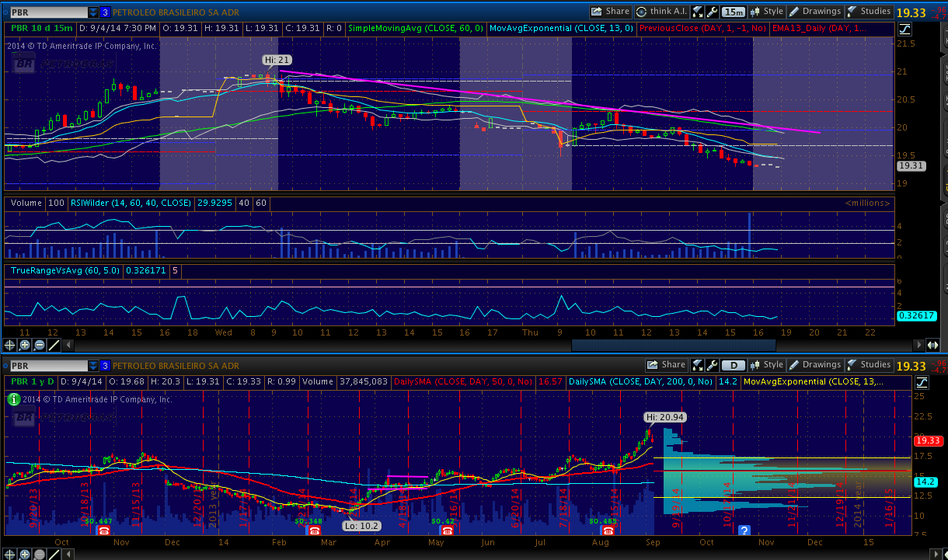Click the blue color link box '3' in upper chart

[x=105, y=12]
